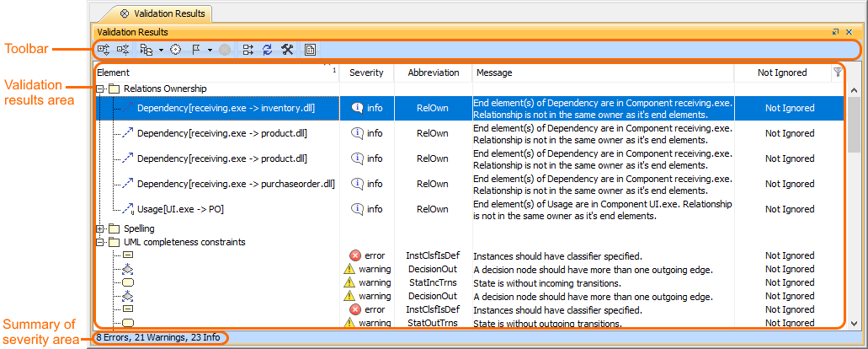Select Dependency[receiving.exe -> inventory.dll] row

pos(470,108)
